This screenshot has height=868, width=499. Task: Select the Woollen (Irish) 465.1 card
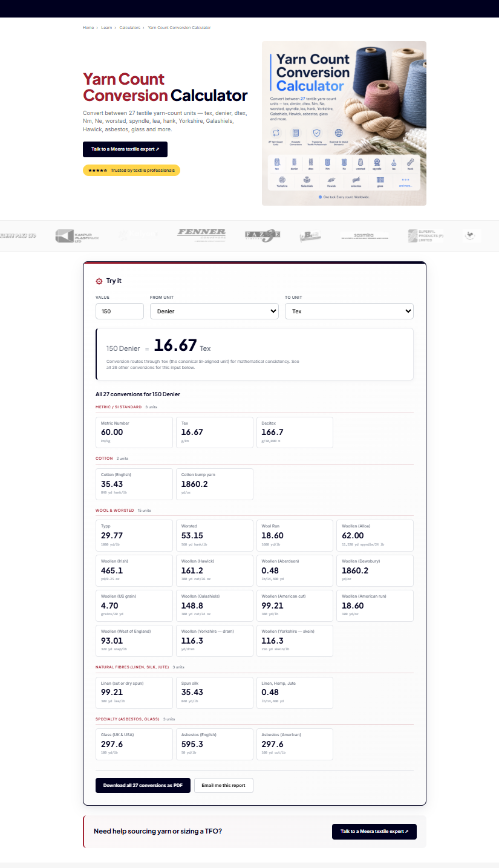pyautogui.click(x=134, y=570)
